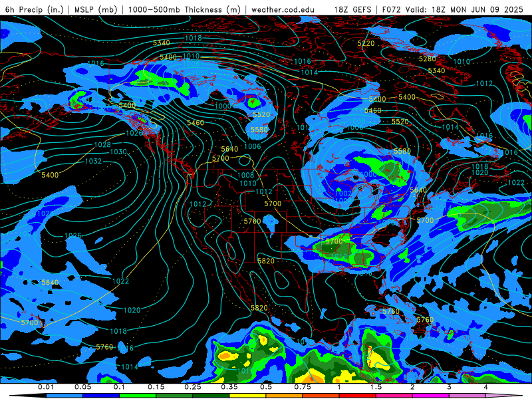Click the bright green 0.1–0.15 legend swatch
532x399 pixels.
coord(138,396)
